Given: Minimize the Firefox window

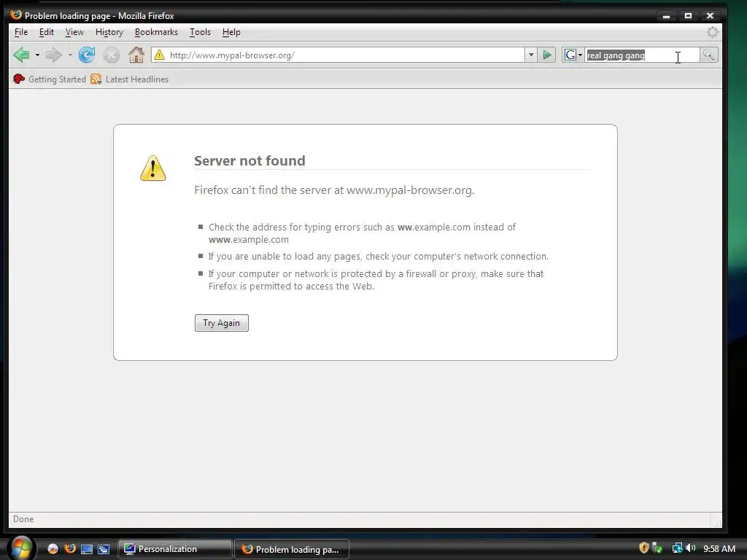Looking at the screenshot, I should point(666,16).
